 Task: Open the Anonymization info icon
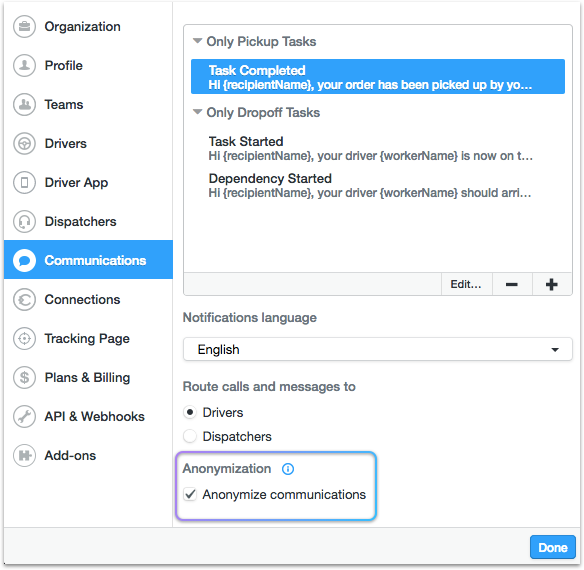[288, 469]
